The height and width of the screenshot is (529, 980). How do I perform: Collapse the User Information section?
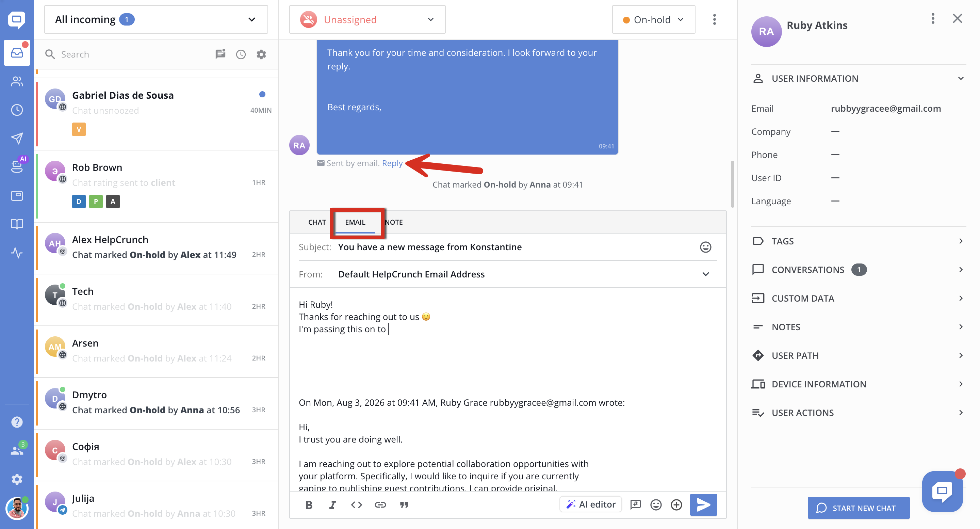(858, 78)
